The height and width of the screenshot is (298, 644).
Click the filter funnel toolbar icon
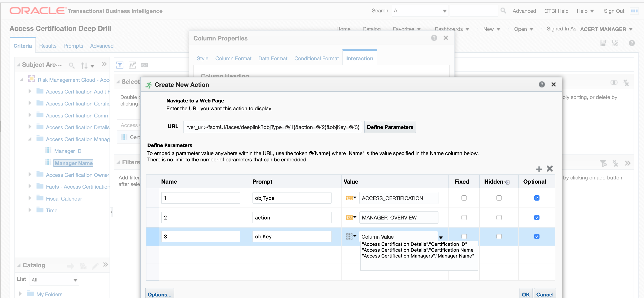point(120,65)
